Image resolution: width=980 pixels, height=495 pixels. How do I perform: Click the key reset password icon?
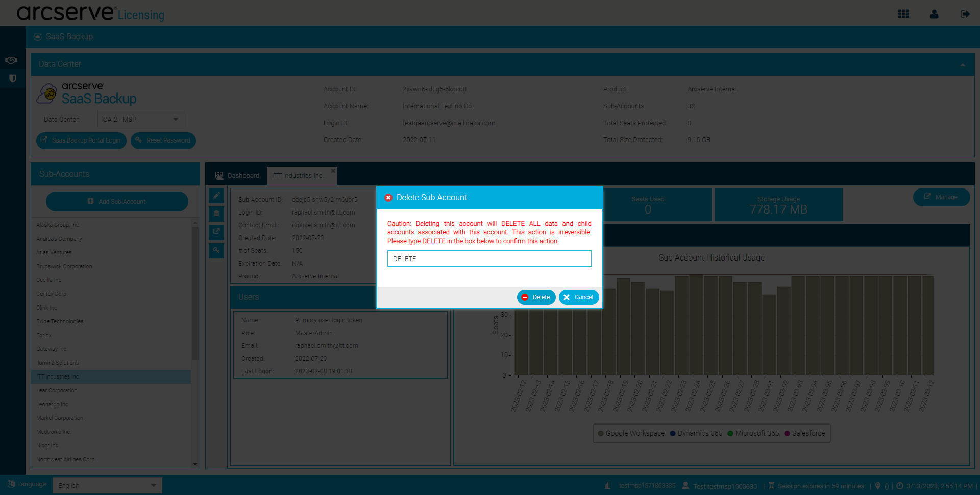tap(216, 250)
